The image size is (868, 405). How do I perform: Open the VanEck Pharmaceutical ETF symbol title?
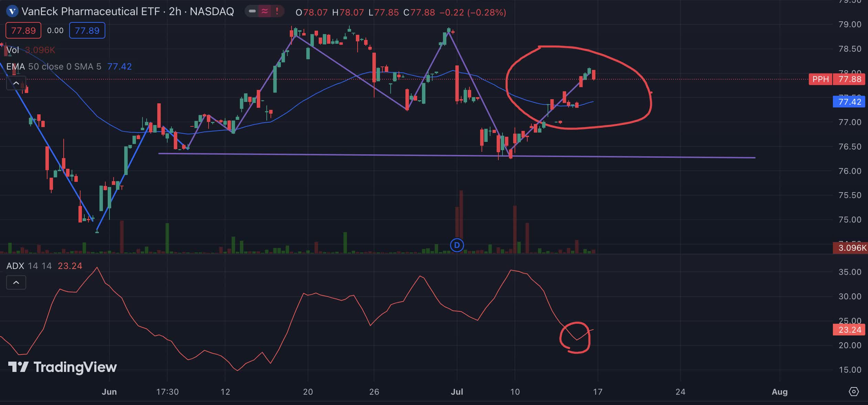point(128,12)
